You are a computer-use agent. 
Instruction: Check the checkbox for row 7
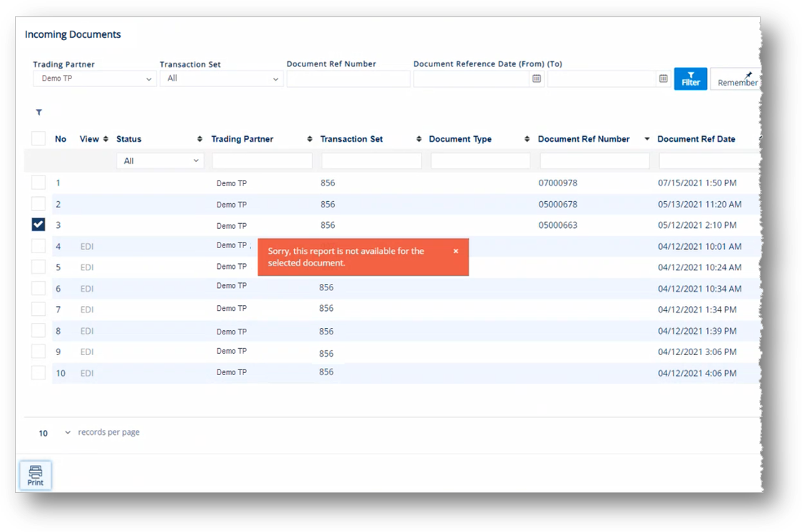[x=39, y=310]
